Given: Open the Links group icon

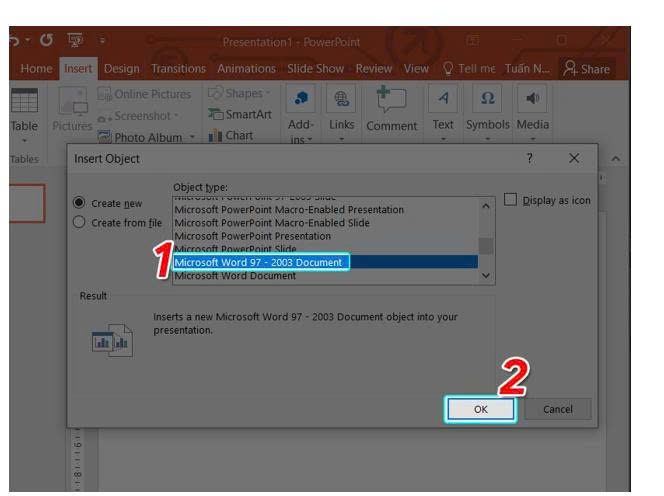Looking at the screenshot, I should (341, 99).
